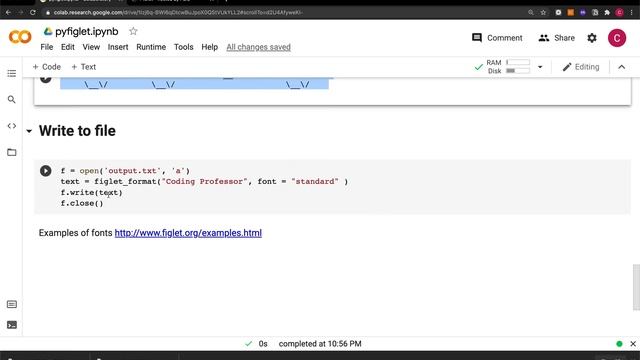Open the Help menu

(209, 47)
